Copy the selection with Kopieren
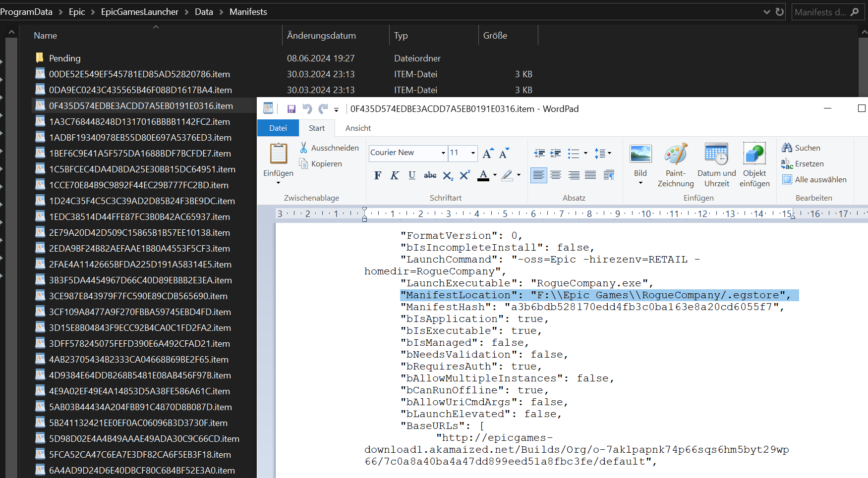The height and width of the screenshot is (478, 868). click(321, 163)
